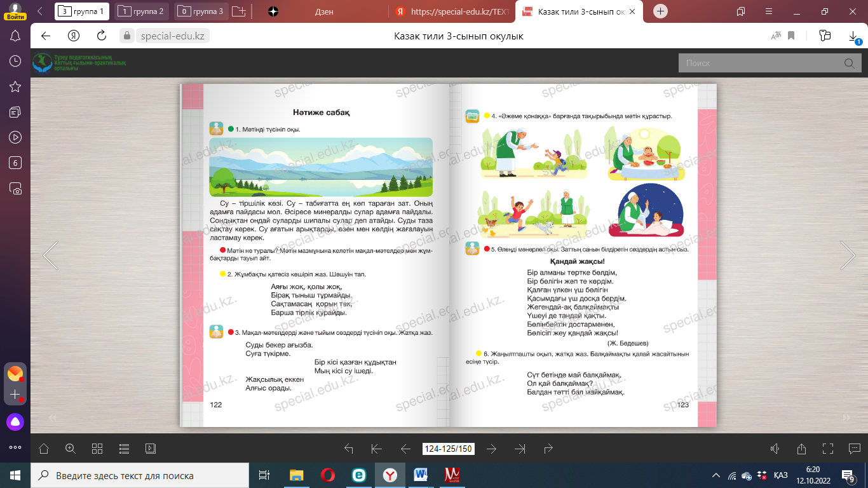868x488 pixels.
Task: Close the Казак тили 3-сынып tab
Action: pyautogui.click(x=632, y=11)
